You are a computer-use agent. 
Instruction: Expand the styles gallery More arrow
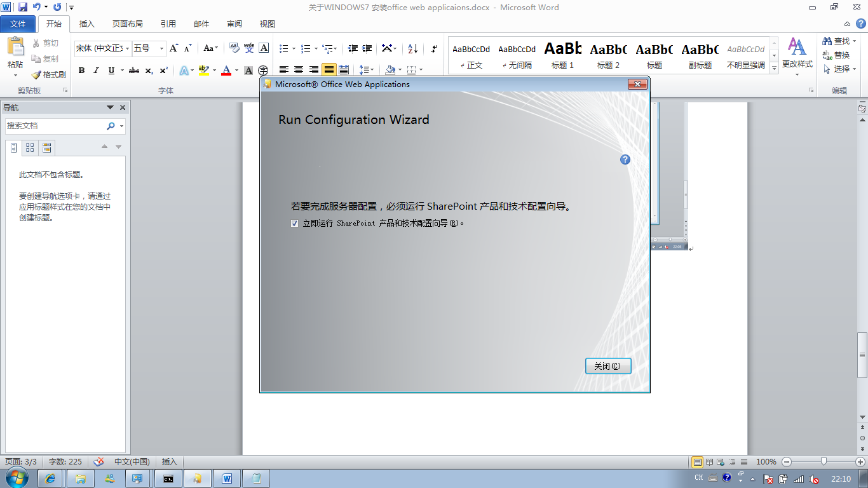(774, 67)
